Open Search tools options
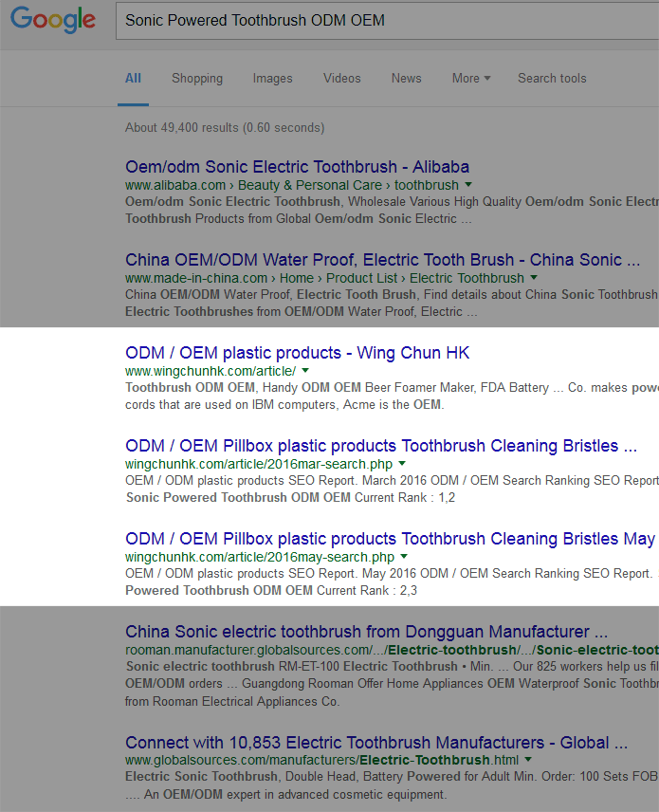The image size is (659, 812). click(x=552, y=78)
